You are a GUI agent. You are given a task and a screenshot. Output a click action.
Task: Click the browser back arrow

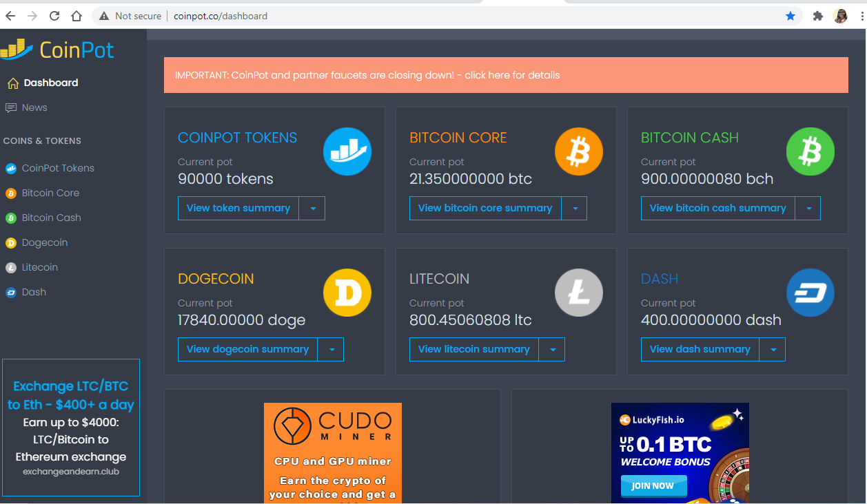(10, 16)
